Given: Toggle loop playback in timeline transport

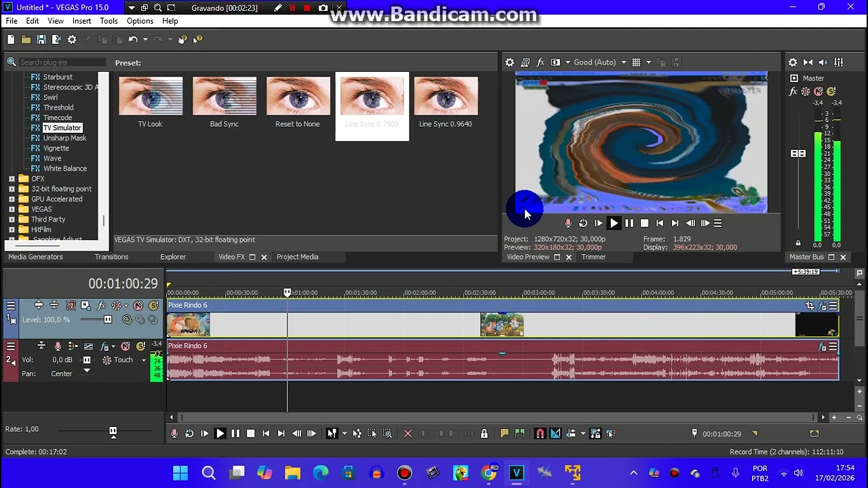Looking at the screenshot, I should pos(189,434).
